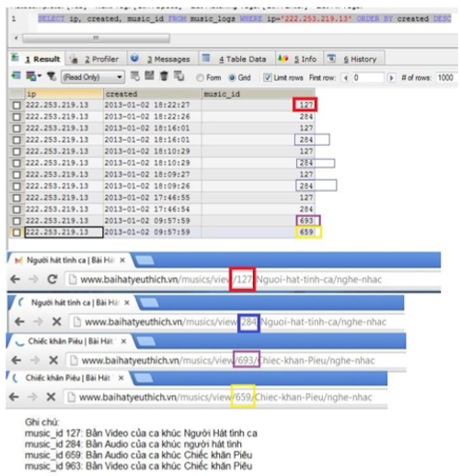Click next page arrow beside First row field
The image size is (460, 476).
[x=391, y=78]
